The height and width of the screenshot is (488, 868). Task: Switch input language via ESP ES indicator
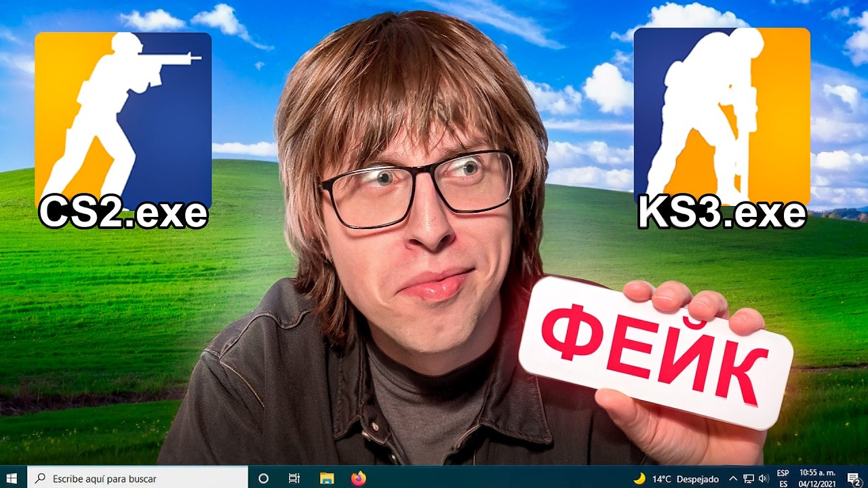[x=783, y=479]
